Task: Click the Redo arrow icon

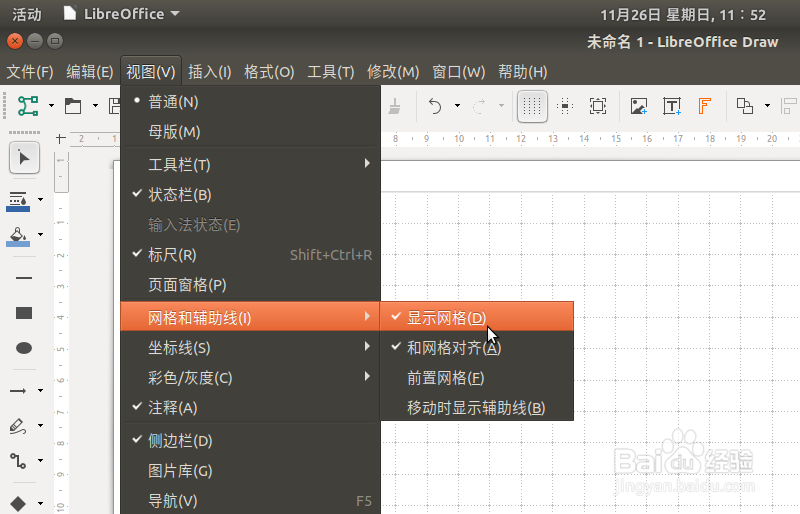Action: (x=479, y=106)
